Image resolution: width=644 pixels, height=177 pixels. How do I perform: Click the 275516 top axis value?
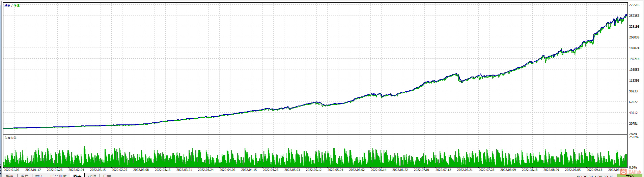[634, 5]
